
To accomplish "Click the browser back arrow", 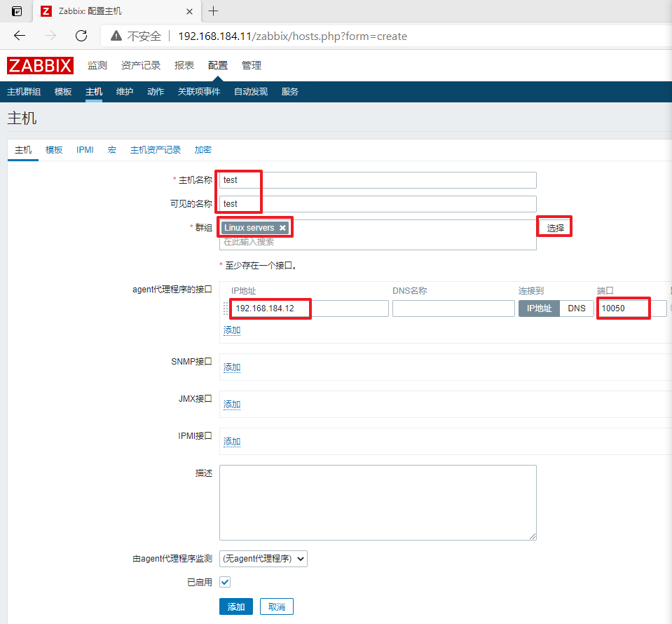I will coord(20,36).
